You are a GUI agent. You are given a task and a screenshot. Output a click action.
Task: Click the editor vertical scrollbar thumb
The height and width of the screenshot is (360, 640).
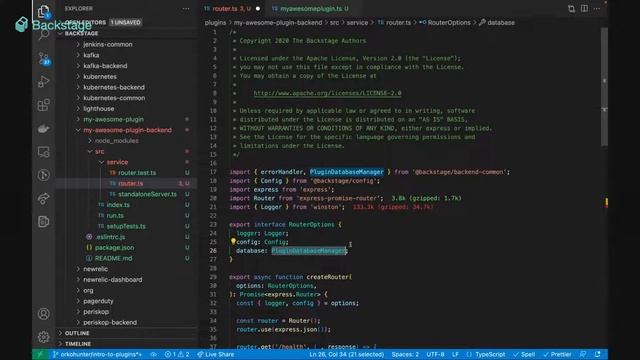604,87
